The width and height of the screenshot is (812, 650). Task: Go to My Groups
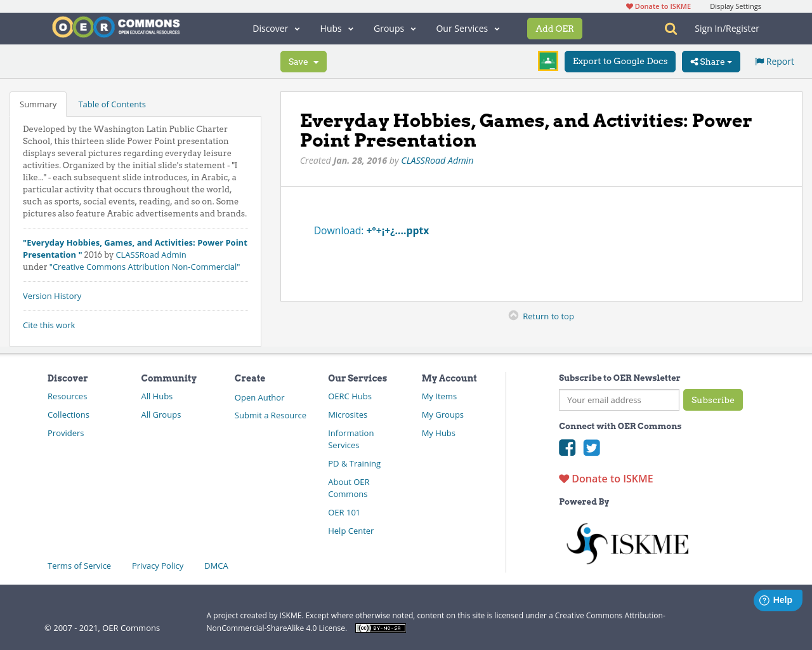coord(443,415)
